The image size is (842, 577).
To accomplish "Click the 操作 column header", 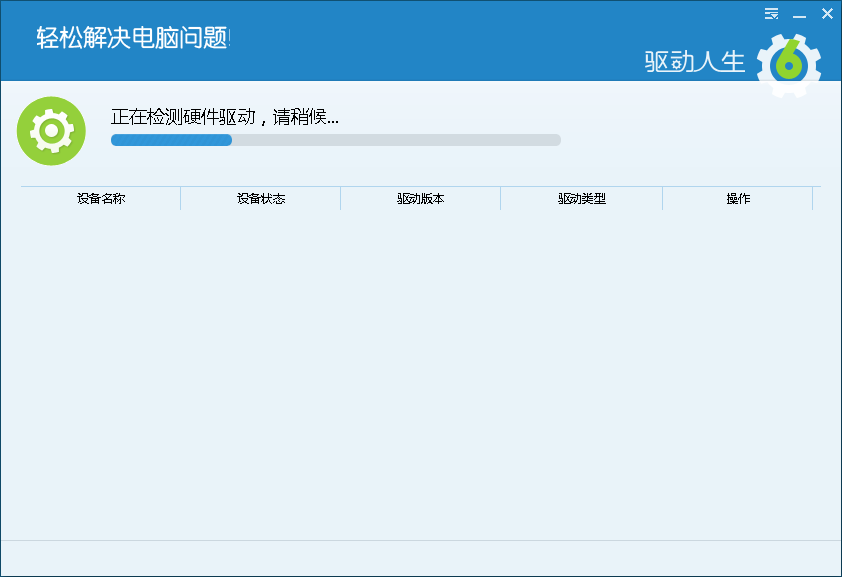I will 738,199.
